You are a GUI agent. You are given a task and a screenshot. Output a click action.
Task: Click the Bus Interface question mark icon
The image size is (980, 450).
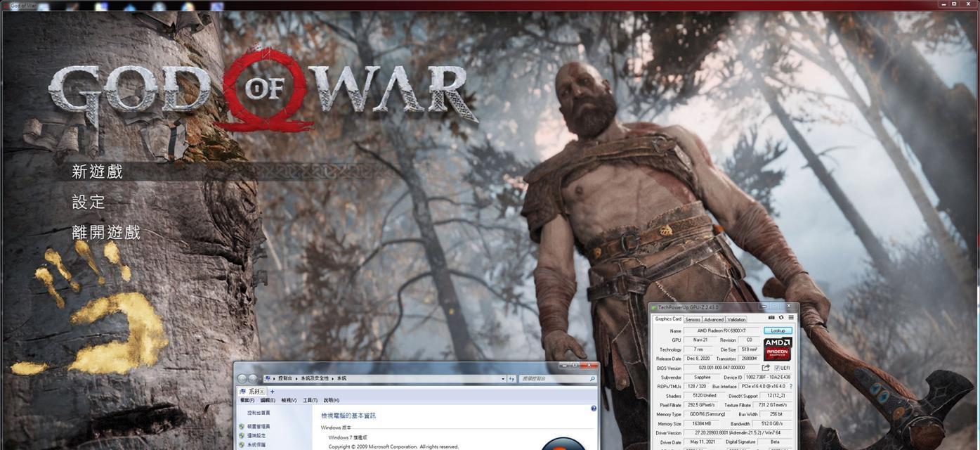tap(791, 387)
